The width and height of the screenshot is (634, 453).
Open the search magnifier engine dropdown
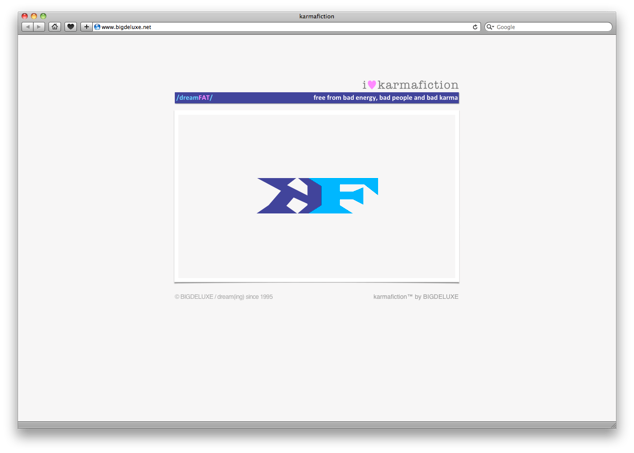490,27
